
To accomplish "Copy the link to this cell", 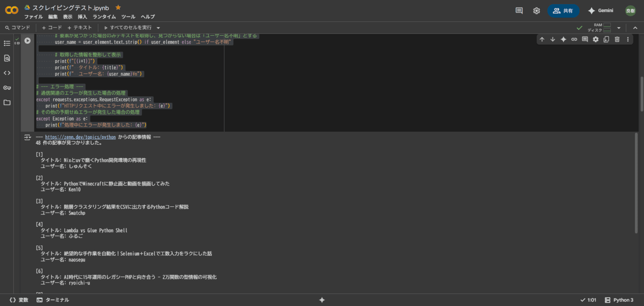I will click(574, 39).
